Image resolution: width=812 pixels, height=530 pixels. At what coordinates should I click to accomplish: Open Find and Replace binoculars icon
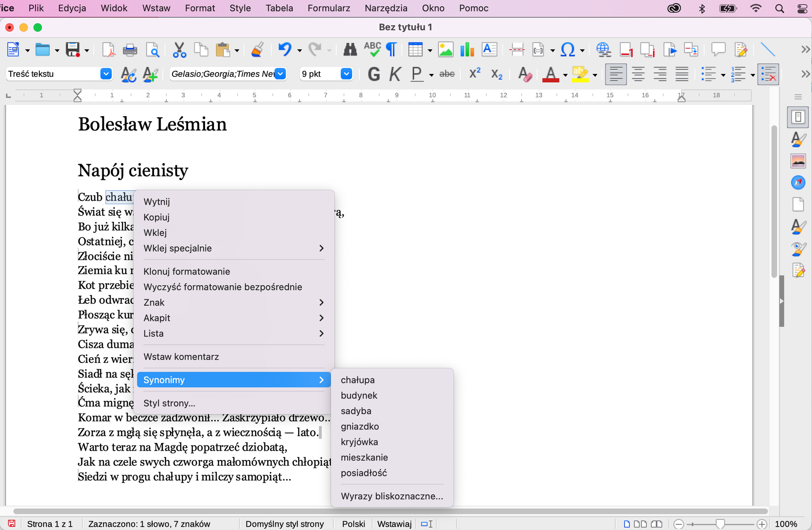[350, 50]
